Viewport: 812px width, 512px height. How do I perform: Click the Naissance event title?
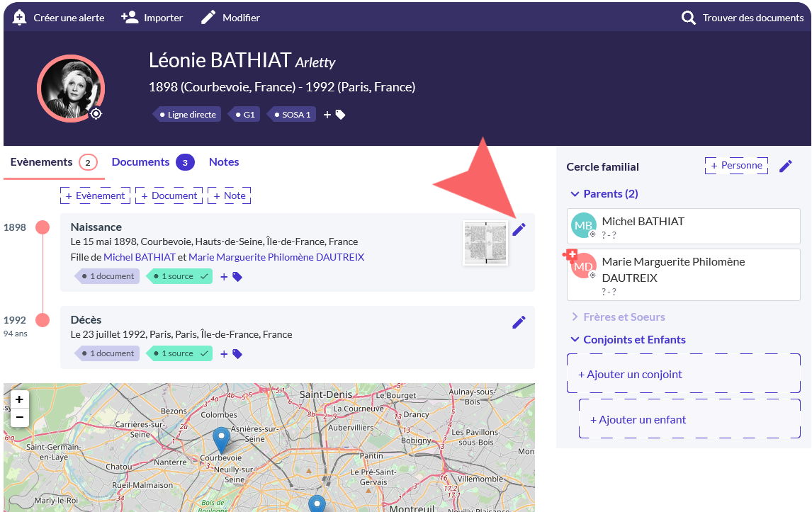coord(96,227)
